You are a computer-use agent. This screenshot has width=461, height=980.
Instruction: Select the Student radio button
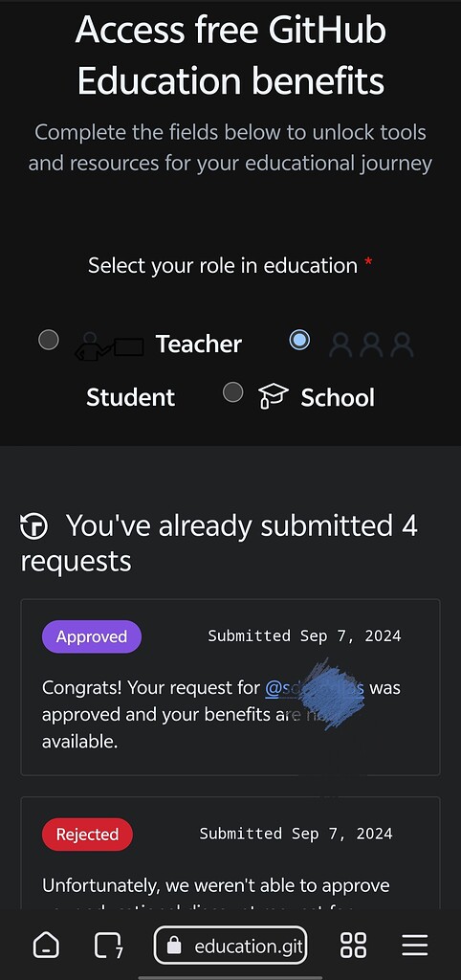click(299, 340)
